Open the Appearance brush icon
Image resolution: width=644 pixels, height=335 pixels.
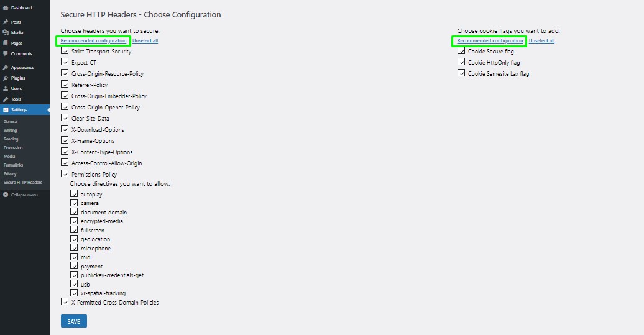[6, 67]
